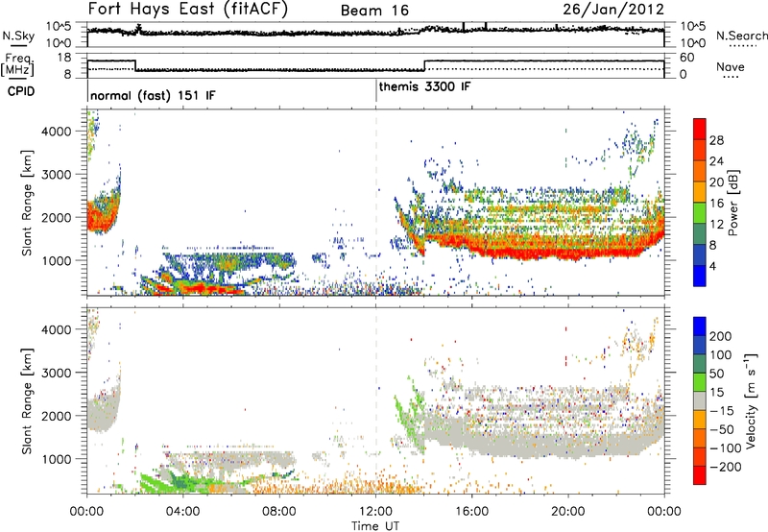Pick the light green 15–50 velocity segment

pyautogui.click(x=700, y=382)
